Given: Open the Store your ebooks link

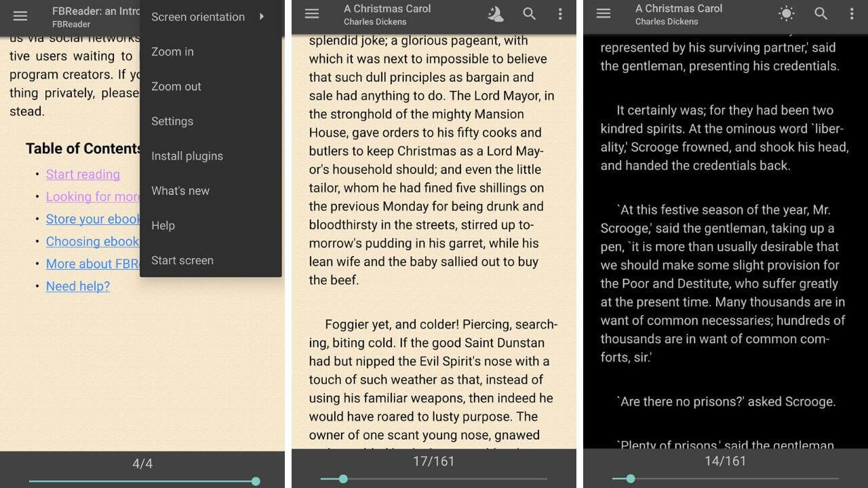Looking at the screenshot, I should [x=93, y=219].
